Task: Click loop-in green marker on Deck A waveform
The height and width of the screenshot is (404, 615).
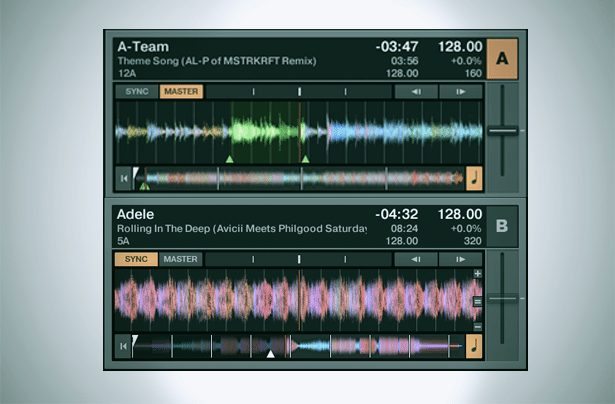Action: pyautogui.click(x=230, y=159)
